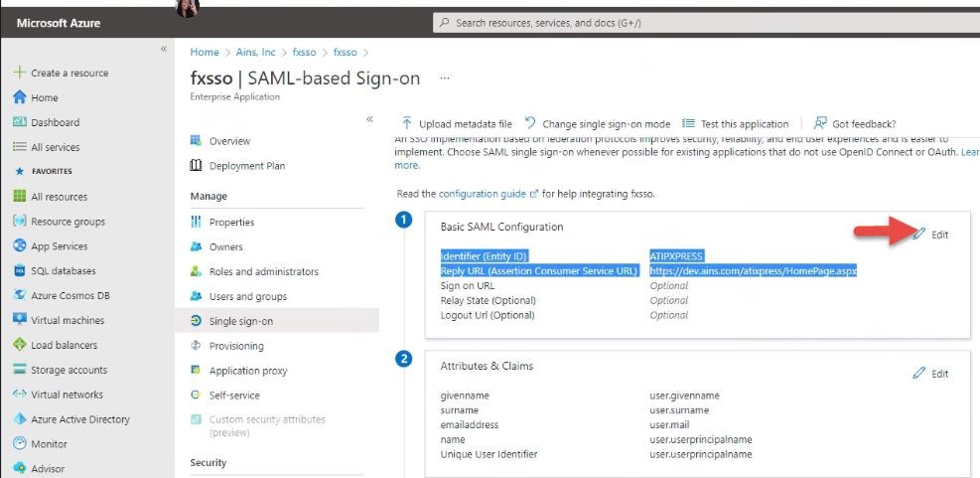Click the Load balancers diamond icon

tap(20, 345)
